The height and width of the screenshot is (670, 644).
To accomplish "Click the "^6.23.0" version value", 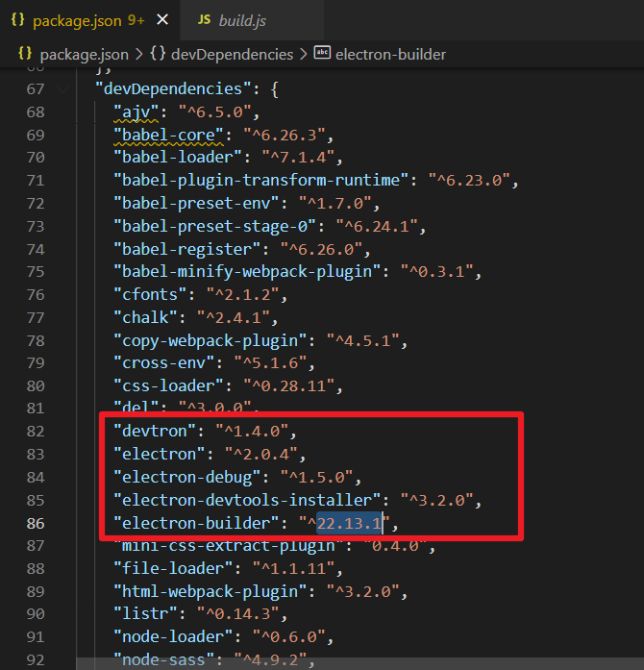I will coord(469,181).
